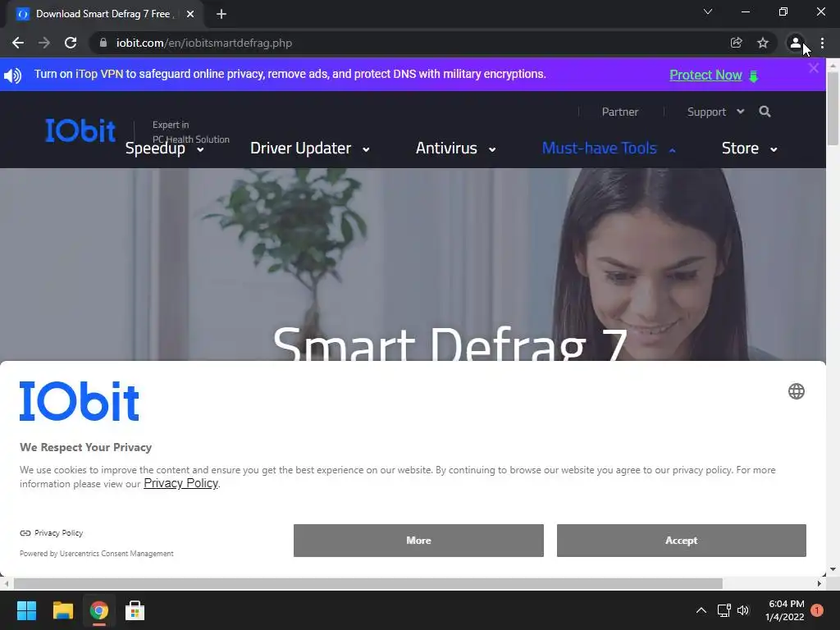The image size is (840, 630).
Task: Click the vertical scrollbar thumb
Action: click(833, 107)
